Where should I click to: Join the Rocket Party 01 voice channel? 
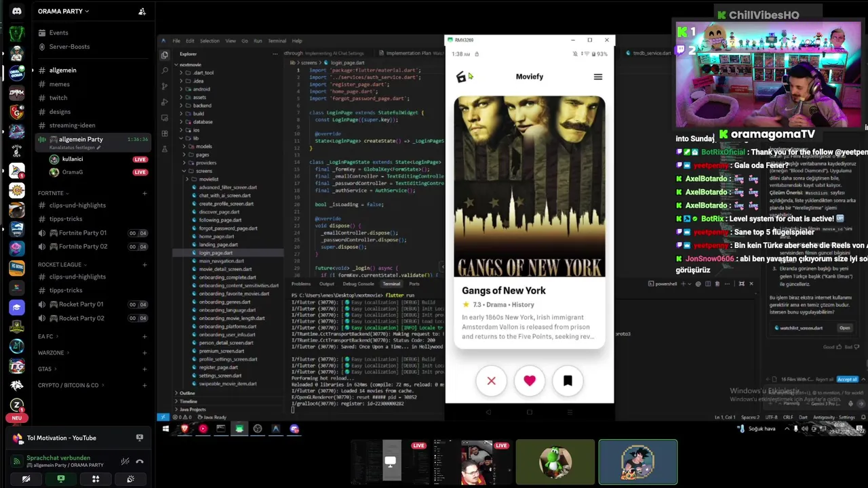(x=81, y=304)
